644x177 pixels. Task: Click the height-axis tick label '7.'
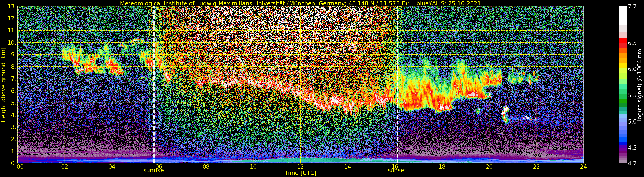14,79
